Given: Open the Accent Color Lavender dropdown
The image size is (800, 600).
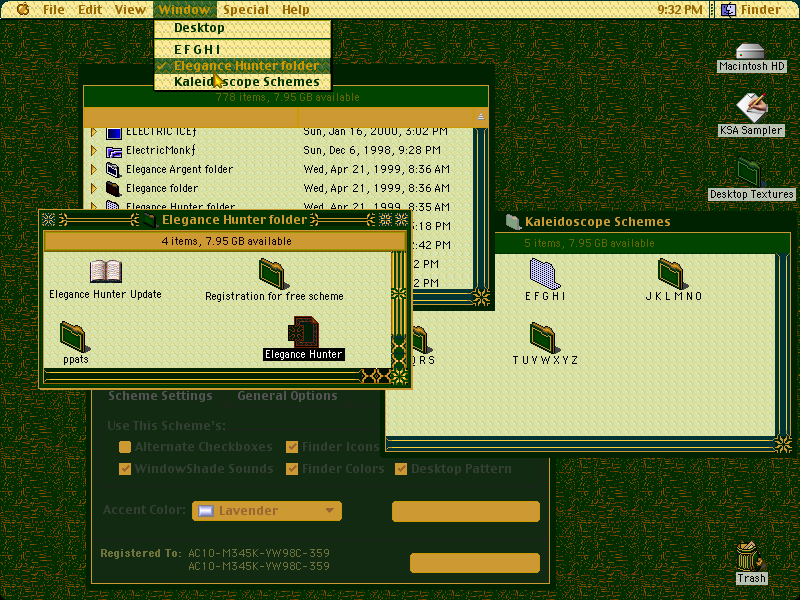Looking at the screenshot, I should [x=267, y=511].
